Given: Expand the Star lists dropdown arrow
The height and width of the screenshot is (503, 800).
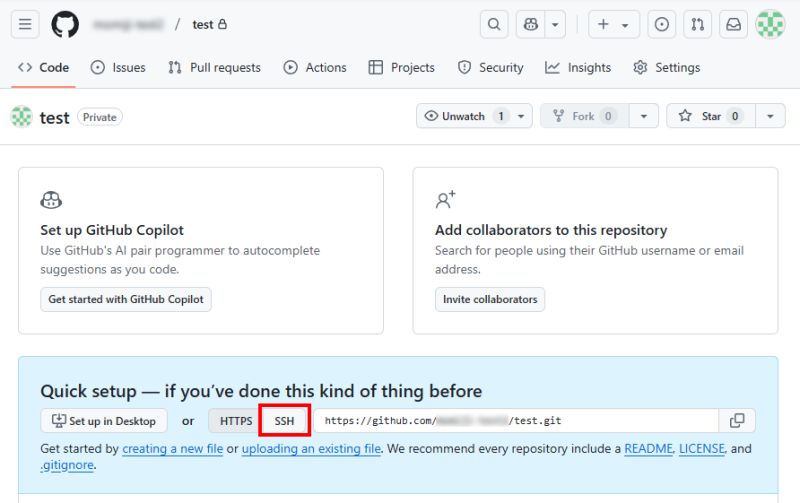Looking at the screenshot, I should [x=770, y=116].
